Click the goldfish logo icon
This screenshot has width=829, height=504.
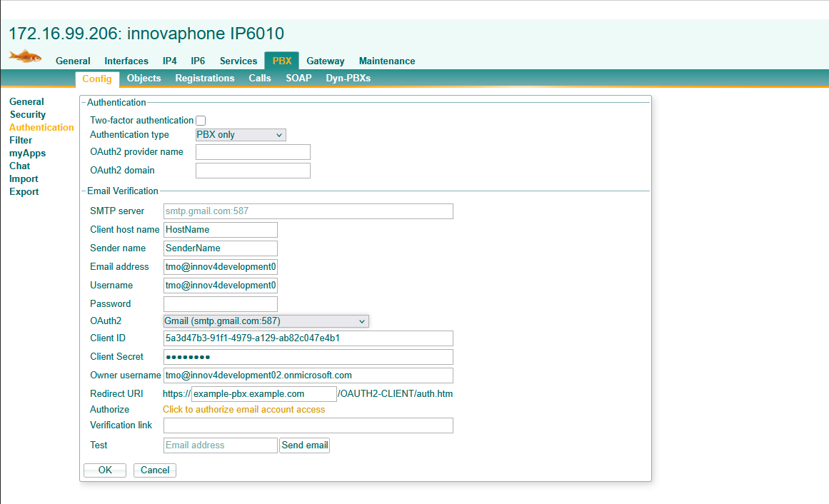point(25,56)
